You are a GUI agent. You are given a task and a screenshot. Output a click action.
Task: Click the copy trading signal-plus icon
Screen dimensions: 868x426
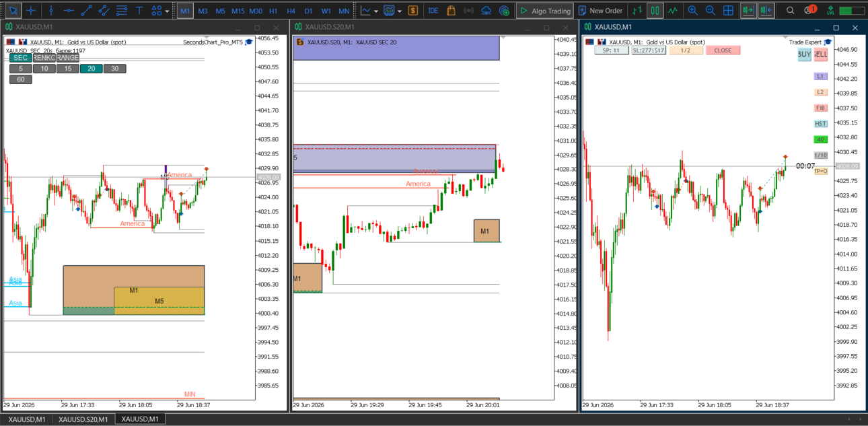click(505, 11)
